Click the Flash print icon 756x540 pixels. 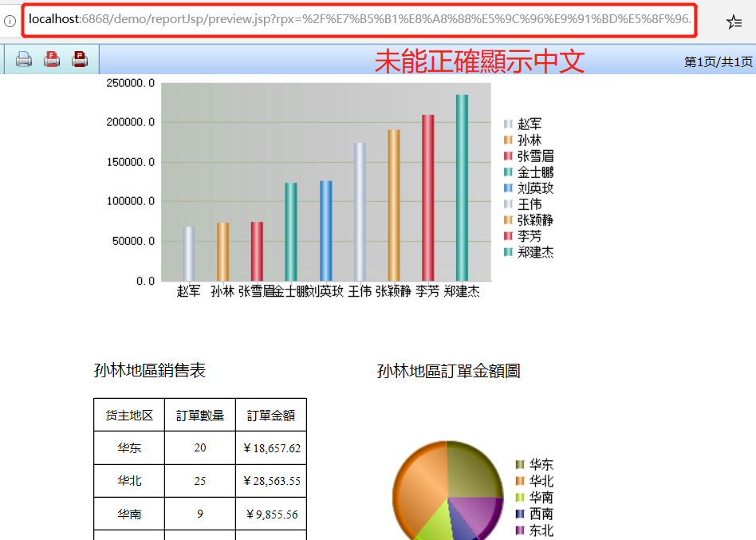[x=52, y=59]
